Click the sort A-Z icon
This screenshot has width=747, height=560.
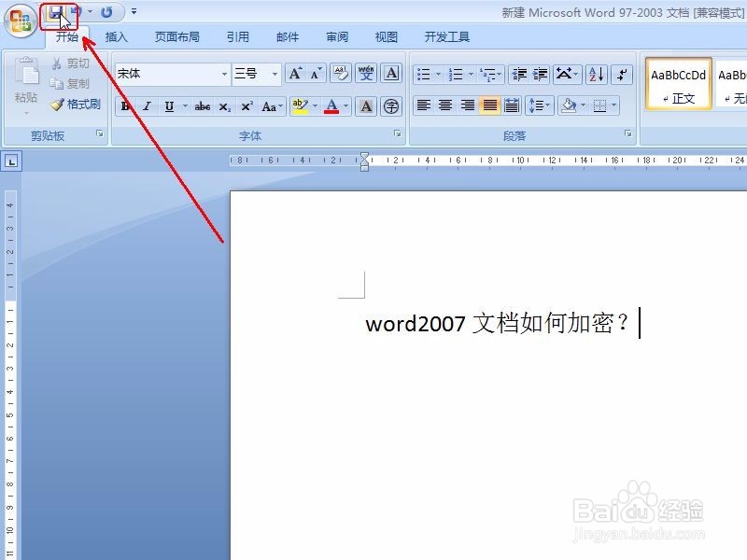point(597,75)
